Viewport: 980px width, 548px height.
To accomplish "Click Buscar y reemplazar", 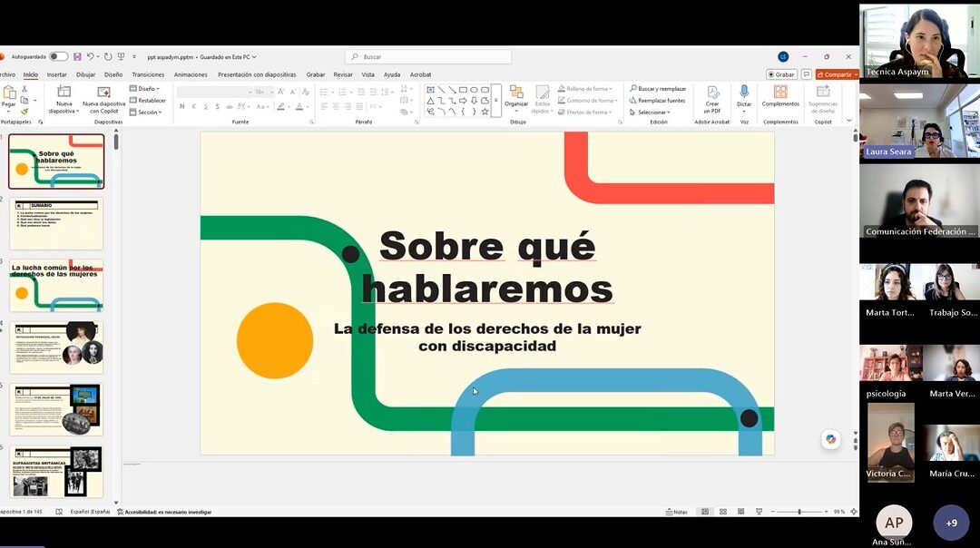I will click(x=658, y=89).
